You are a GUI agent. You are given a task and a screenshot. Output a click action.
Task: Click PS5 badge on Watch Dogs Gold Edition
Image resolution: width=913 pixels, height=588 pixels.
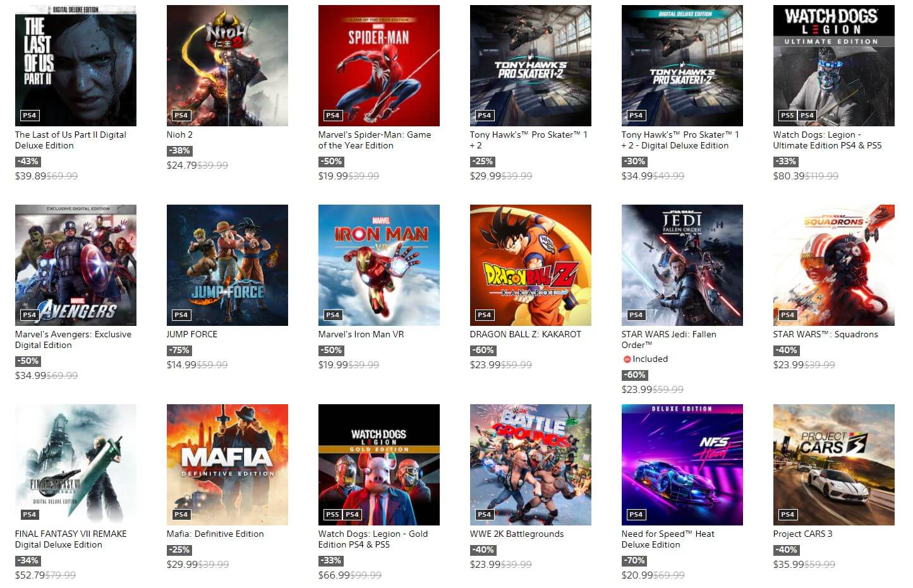pos(332,515)
